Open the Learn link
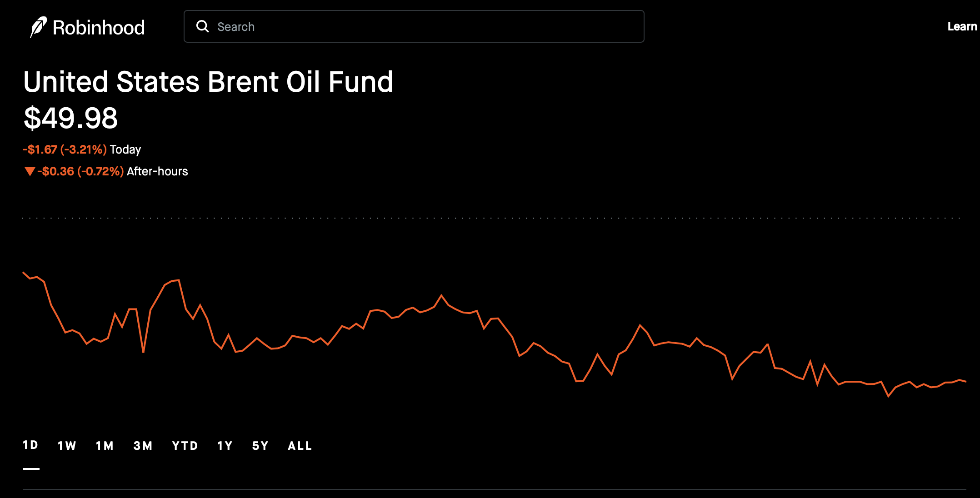The width and height of the screenshot is (980, 498). [x=962, y=27]
